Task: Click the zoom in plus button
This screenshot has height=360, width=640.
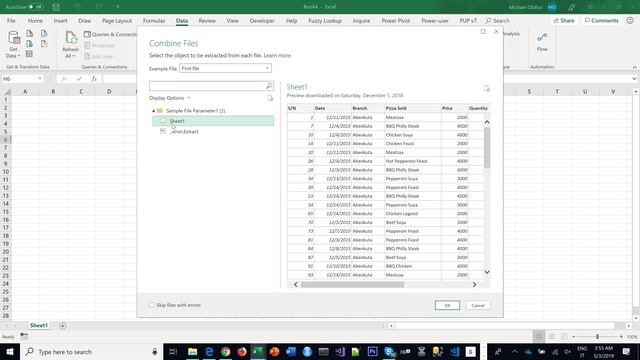Action: click(621, 337)
